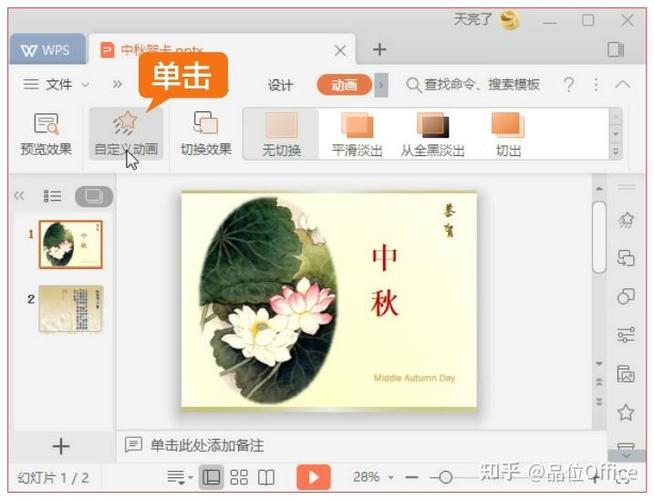Show further ribbon tabs arrow
Viewport: 654px width, 500px height.
(381, 85)
